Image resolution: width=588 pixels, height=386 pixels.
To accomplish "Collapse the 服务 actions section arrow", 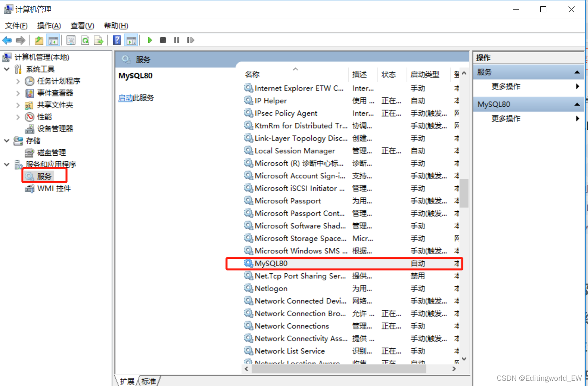I will (x=577, y=72).
